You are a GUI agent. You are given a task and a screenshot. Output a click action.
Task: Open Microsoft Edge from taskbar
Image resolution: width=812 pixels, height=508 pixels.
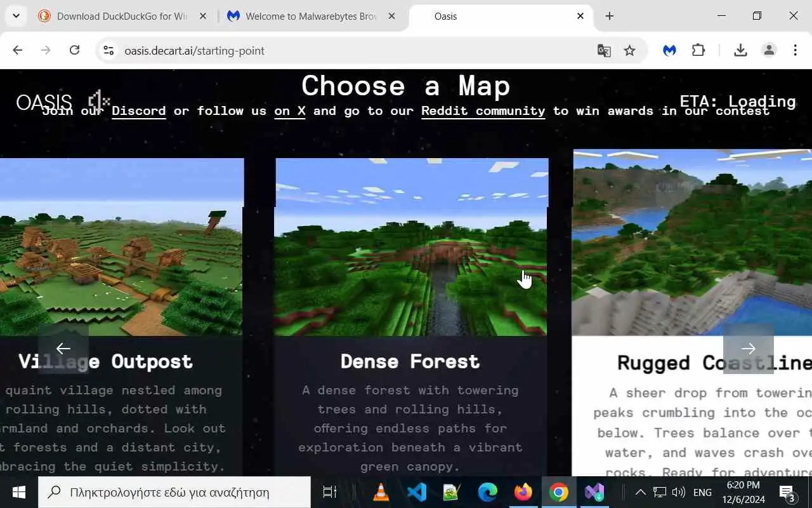tap(487, 492)
